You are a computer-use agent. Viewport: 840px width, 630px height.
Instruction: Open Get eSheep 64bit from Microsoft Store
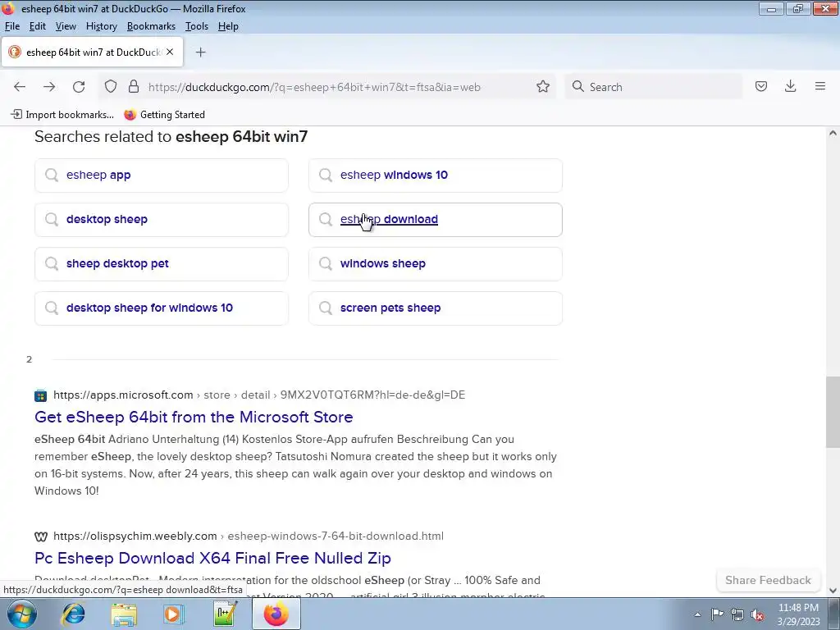pos(194,417)
